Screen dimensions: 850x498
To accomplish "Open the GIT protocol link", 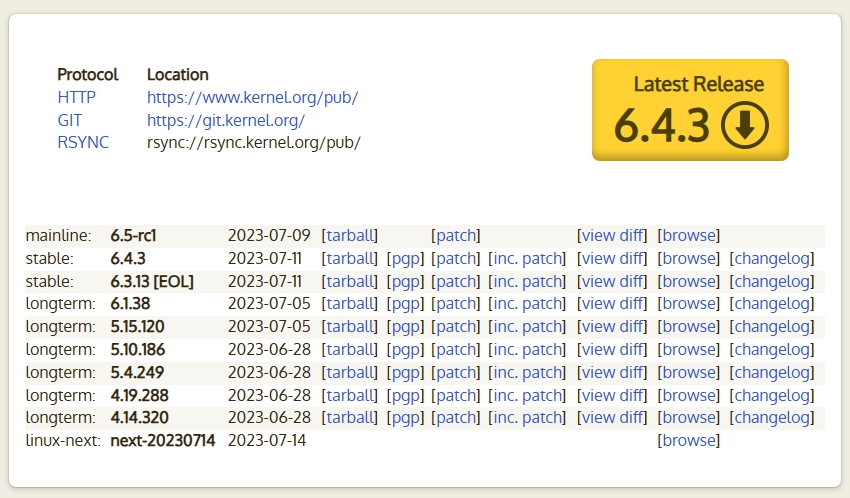I will pos(69,120).
